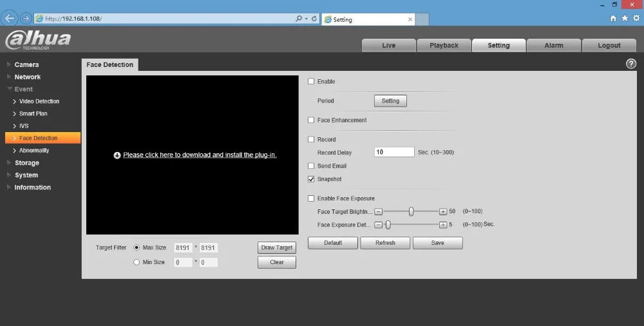Image resolution: width=644 pixels, height=326 pixels.
Task: Click the Logout tab
Action: point(609,45)
